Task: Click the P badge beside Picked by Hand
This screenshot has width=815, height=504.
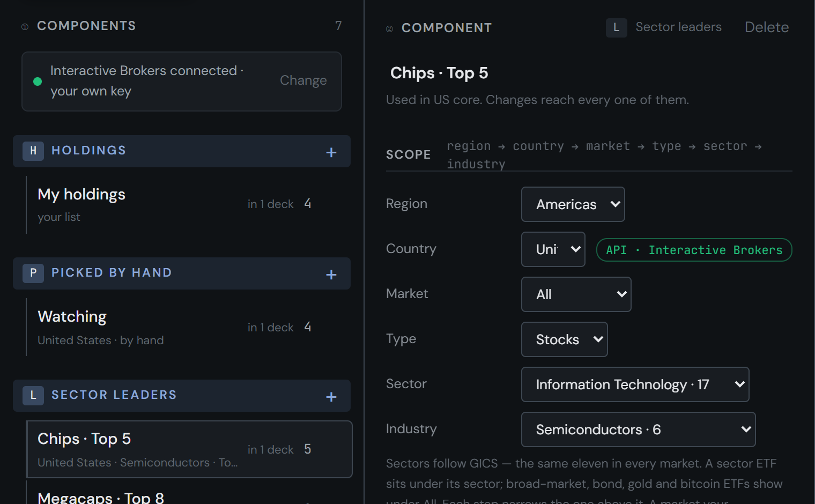Action: (33, 273)
